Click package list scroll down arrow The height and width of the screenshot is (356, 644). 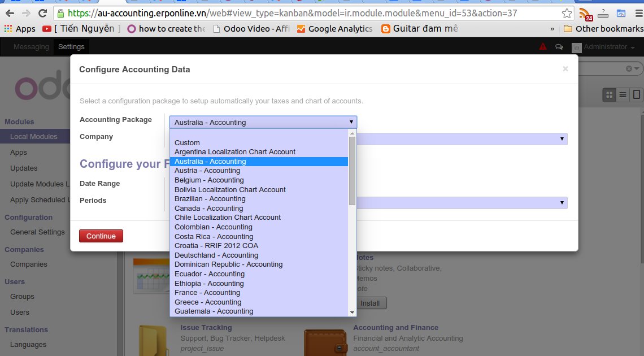click(x=352, y=312)
